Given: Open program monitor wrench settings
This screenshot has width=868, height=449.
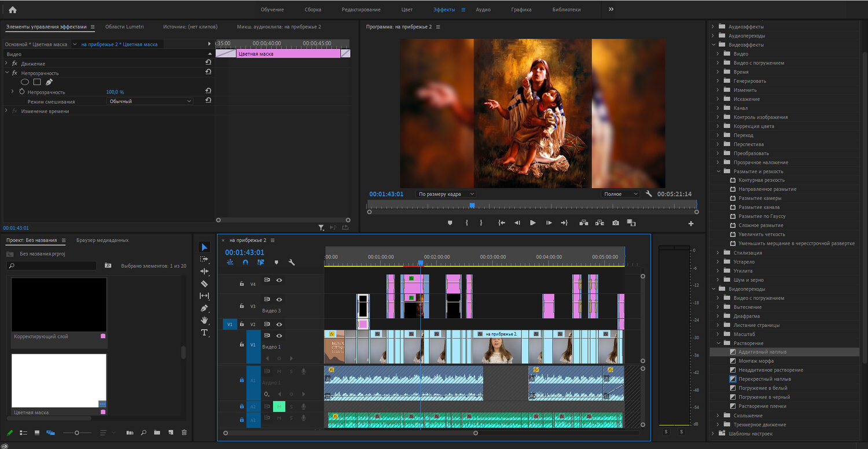Looking at the screenshot, I should (649, 194).
